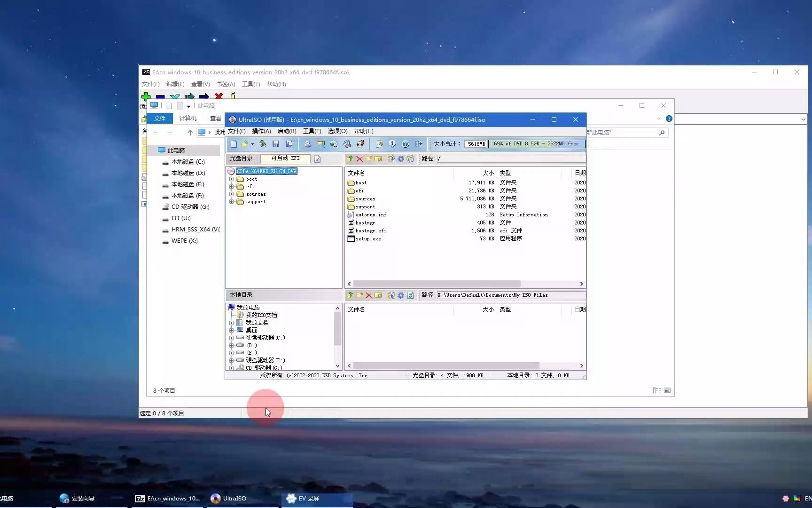Click Rename icon in disc directory toolbar
The image size is (812, 508).
click(378, 159)
